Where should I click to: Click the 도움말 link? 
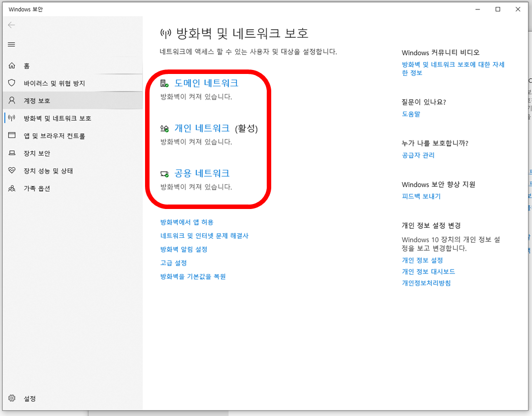[x=411, y=114]
